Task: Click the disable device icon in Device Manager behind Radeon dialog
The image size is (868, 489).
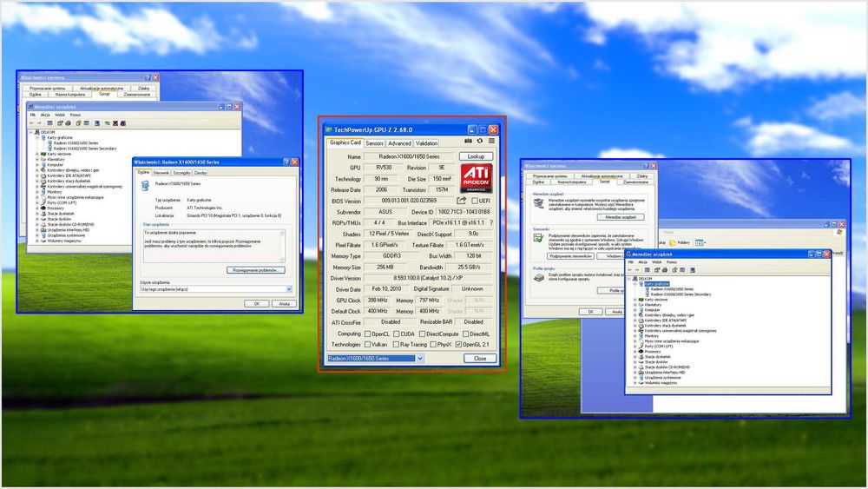Action: [x=123, y=123]
